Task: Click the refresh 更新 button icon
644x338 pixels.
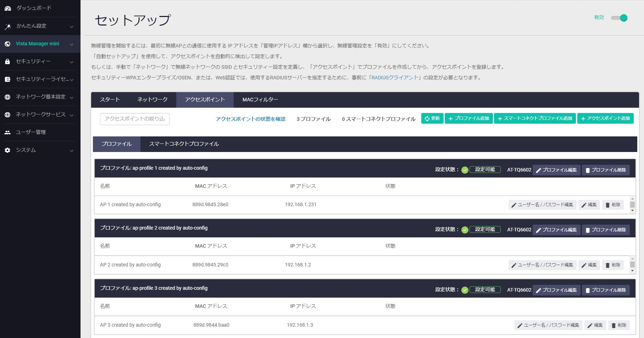Action: [x=427, y=119]
